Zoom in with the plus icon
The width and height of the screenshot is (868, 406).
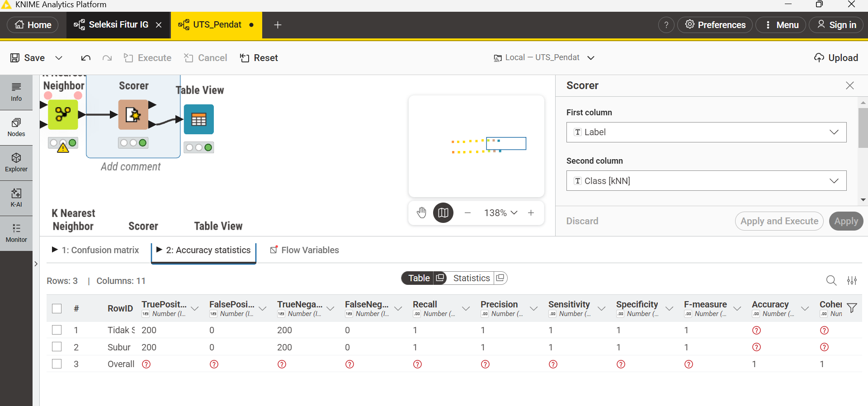pos(531,212)
